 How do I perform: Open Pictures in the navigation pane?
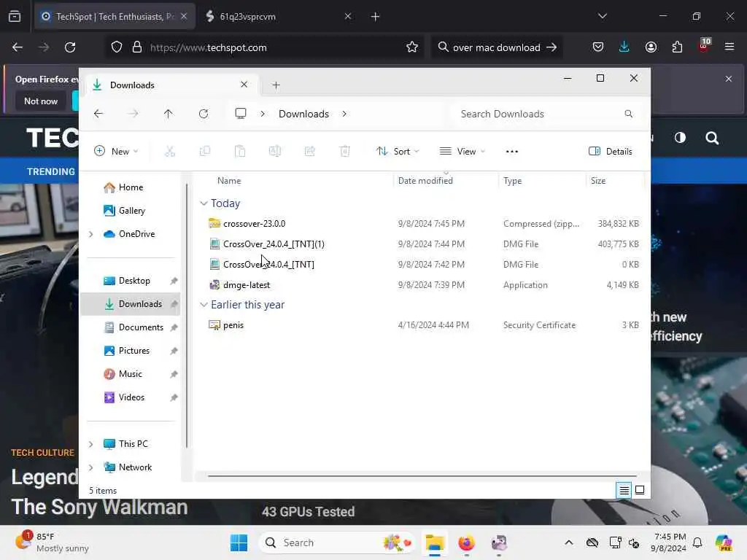tap(134, 351)
